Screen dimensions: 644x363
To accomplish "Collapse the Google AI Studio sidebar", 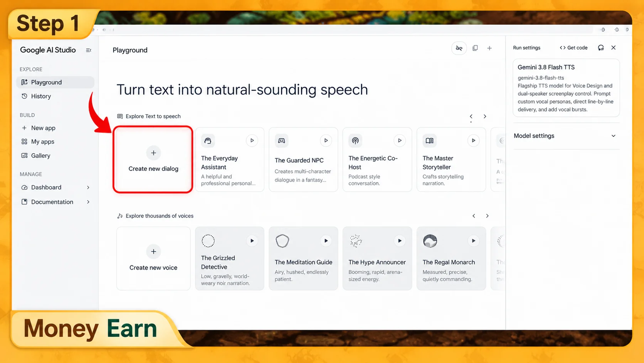I will click(x=89, y=50).
